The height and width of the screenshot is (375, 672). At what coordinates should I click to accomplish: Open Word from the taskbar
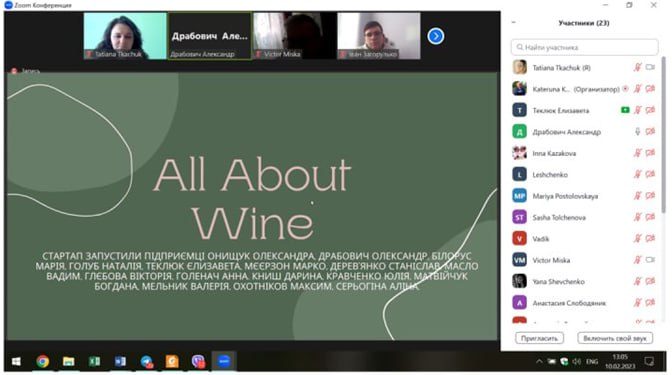(x=120, y=361)
